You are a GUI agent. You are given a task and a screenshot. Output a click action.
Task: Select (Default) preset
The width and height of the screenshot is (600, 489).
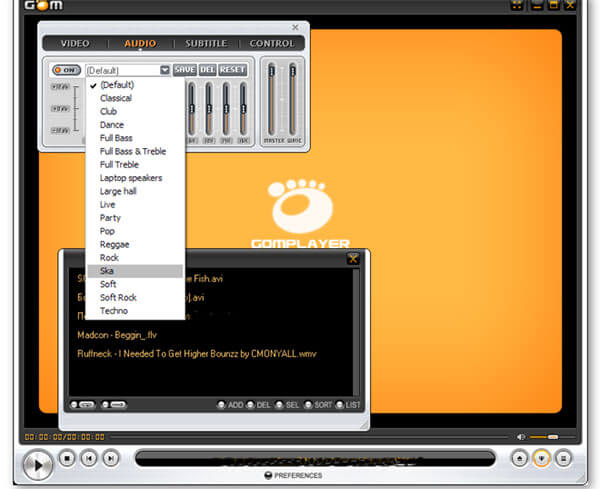(x=135, y=85)
